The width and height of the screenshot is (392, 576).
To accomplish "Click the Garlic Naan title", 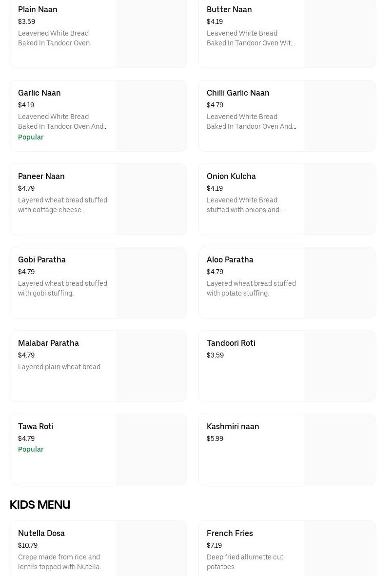I will click(39, 93).
